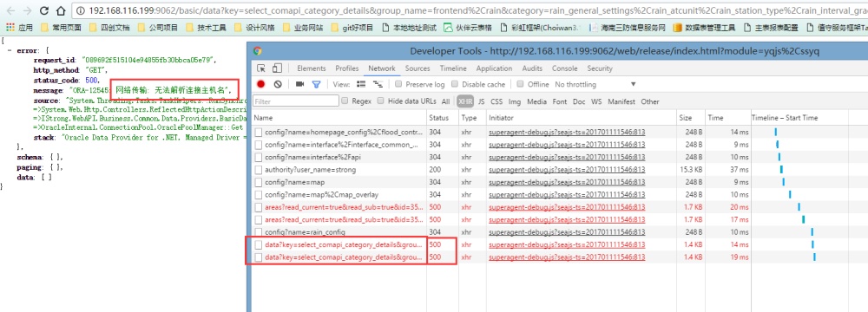Enable the Disable cache checkbox
The image size is (868, 312).
[455, 84]
